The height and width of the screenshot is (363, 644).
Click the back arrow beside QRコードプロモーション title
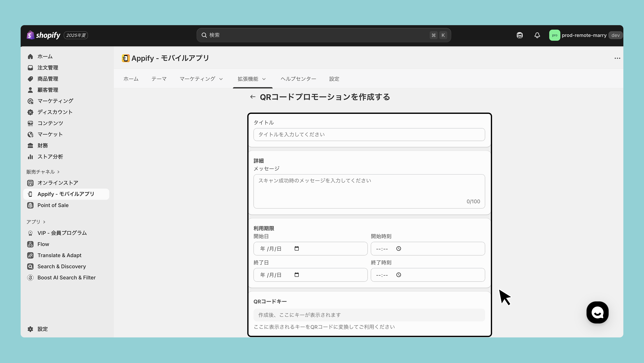pos(252,97)
